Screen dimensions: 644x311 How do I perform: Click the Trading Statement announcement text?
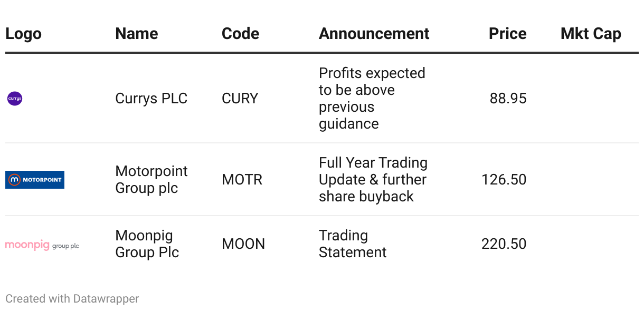tap(353, 244)
